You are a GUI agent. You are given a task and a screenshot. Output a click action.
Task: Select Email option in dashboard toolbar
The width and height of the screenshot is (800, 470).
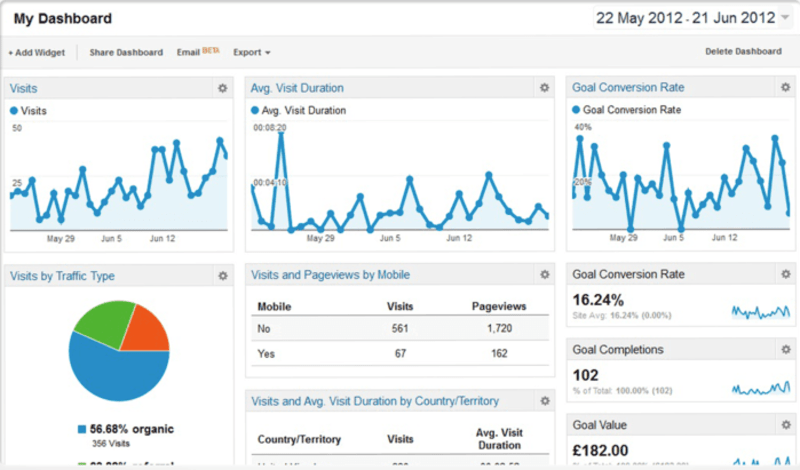click(x=188, y=52)
